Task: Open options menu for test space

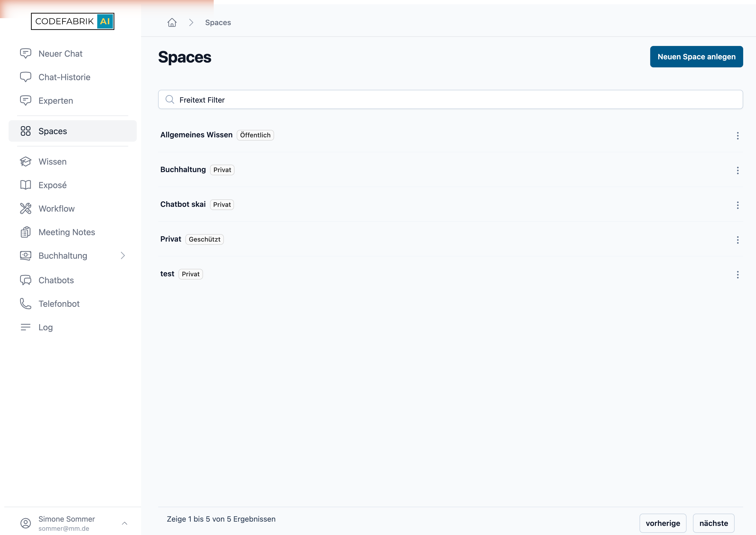Action: point(738,274)
